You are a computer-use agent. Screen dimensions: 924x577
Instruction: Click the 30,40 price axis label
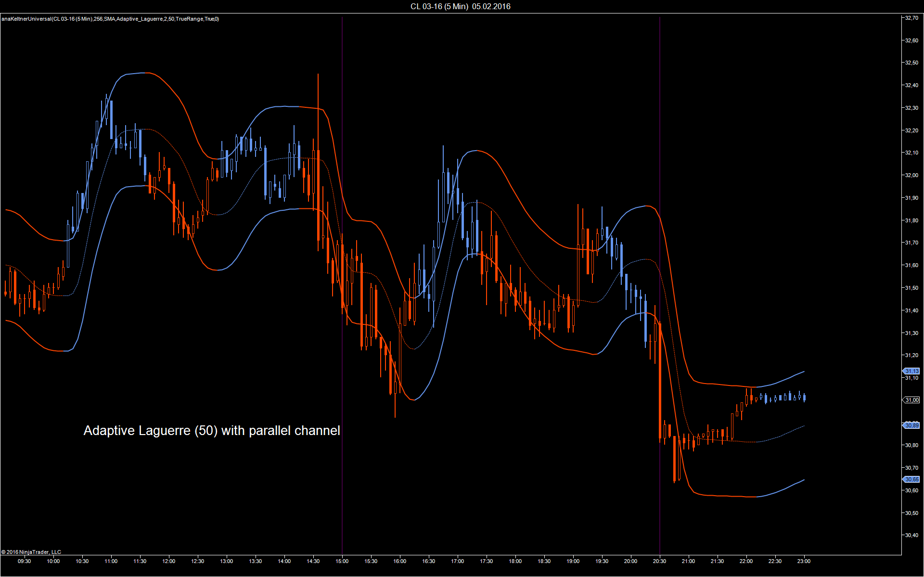click(911, 535)
